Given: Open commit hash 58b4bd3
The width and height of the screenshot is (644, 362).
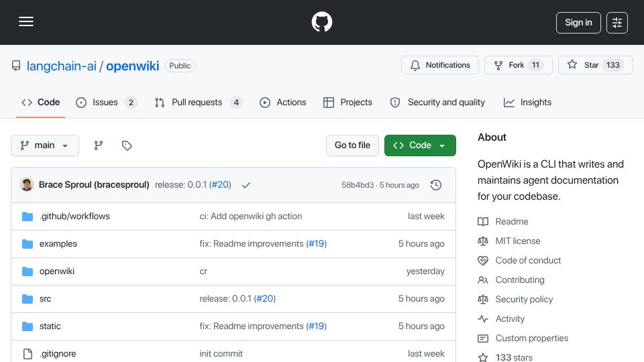Looking at the screenshot, I should [x=358, y=185].
